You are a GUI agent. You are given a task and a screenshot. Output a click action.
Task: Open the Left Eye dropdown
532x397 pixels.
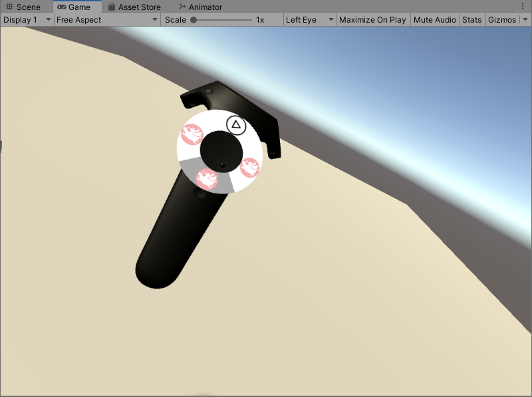point(309,19)
